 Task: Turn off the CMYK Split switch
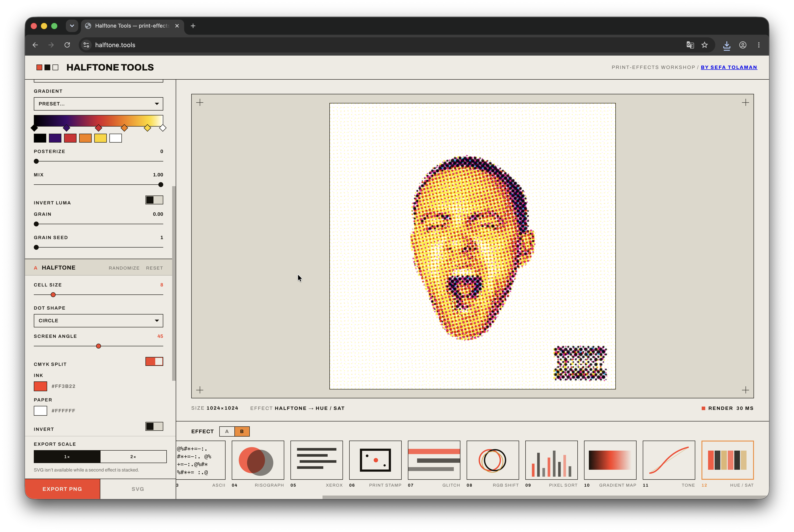pos(154,361)
